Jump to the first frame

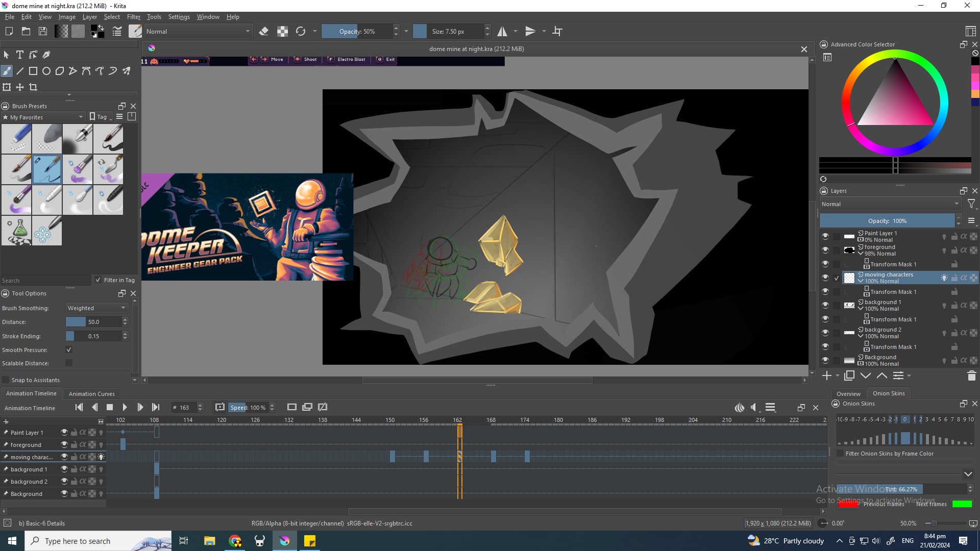click(x=79, y=407)
